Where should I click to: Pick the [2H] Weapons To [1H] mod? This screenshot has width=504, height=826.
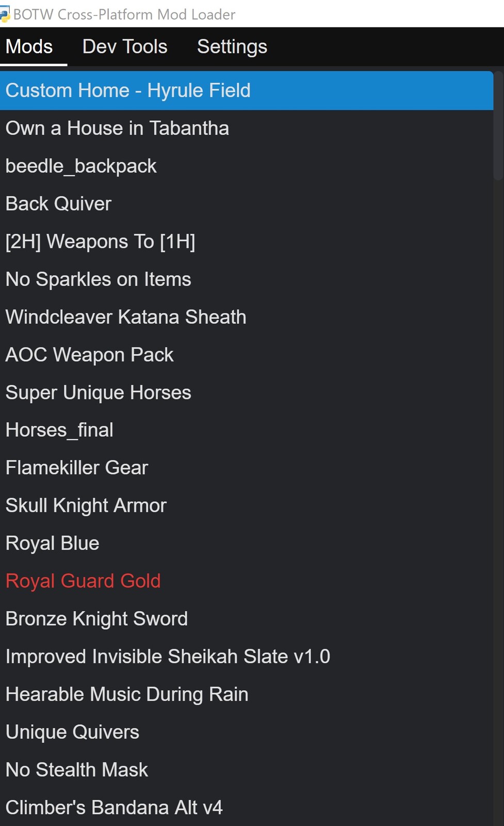tap(247, 242)
